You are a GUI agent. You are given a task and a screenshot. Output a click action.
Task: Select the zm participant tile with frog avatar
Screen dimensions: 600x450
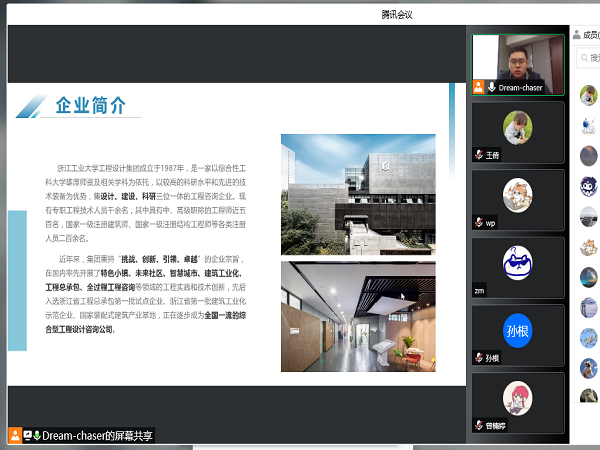[x=518, y=265]
